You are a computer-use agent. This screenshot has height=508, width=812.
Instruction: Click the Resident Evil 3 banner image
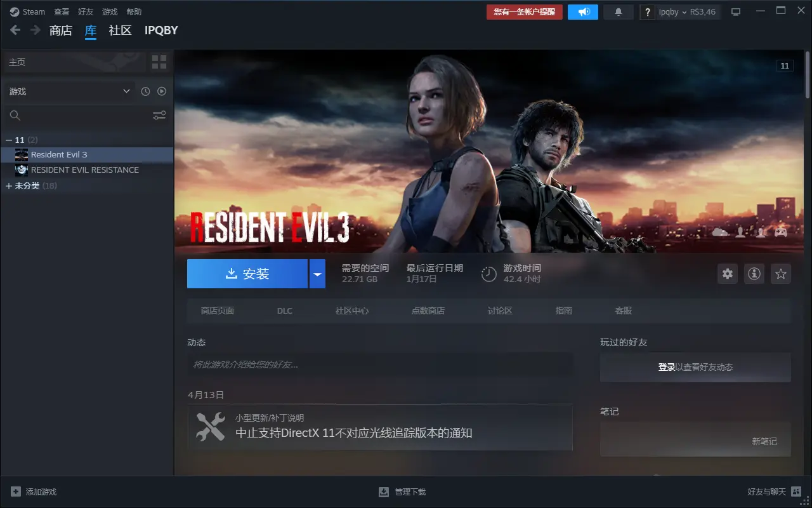pos(488,152)
